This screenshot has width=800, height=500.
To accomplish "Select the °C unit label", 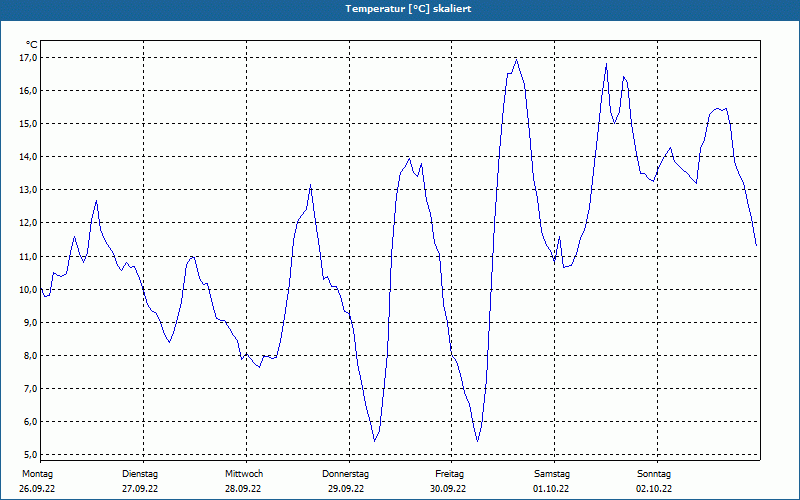I will 31,45.
